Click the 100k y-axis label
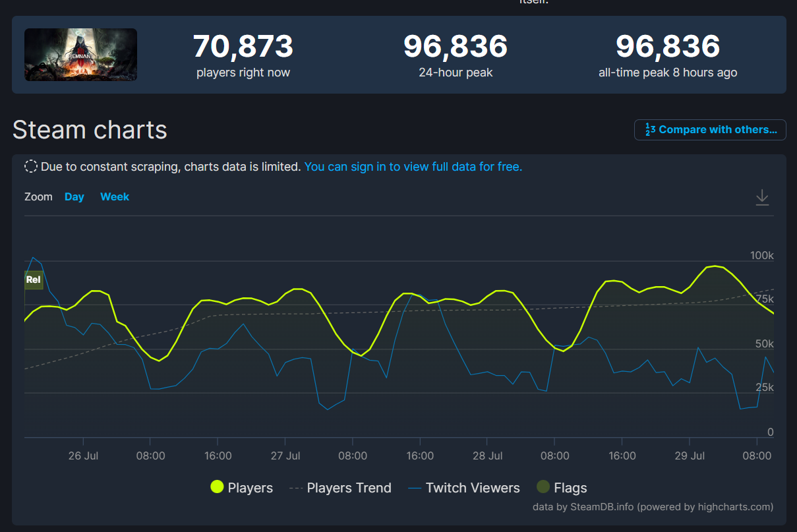797x532 pixels. coord(761,256)
